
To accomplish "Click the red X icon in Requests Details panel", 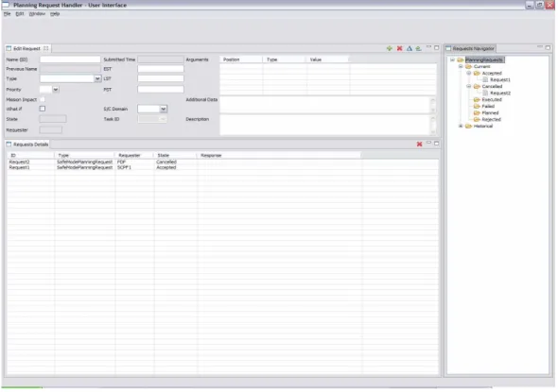I will point(419,144).
